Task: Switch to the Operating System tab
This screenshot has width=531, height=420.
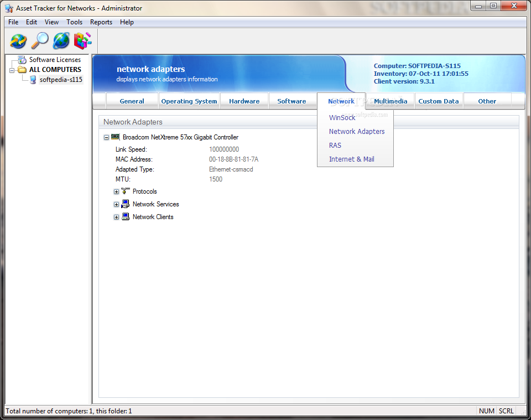Action: tap(189, 101)
